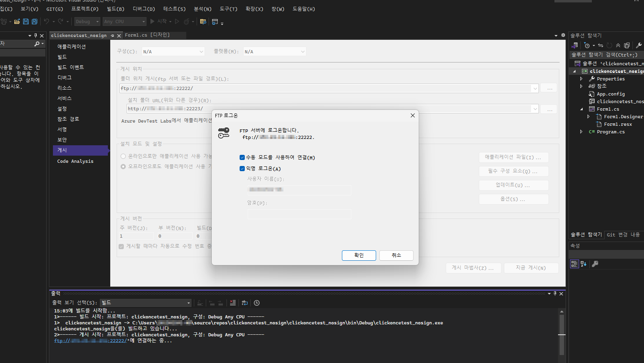Select Form1.resx in Solution Explorer
Screen dimensions: 644x363
tap(618, 124)
